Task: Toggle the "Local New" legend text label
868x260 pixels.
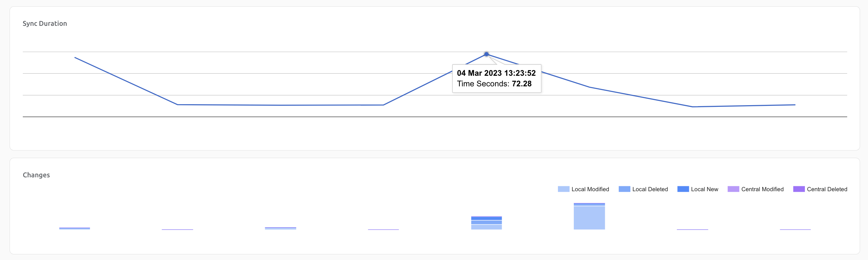Action: coord(704,189)
